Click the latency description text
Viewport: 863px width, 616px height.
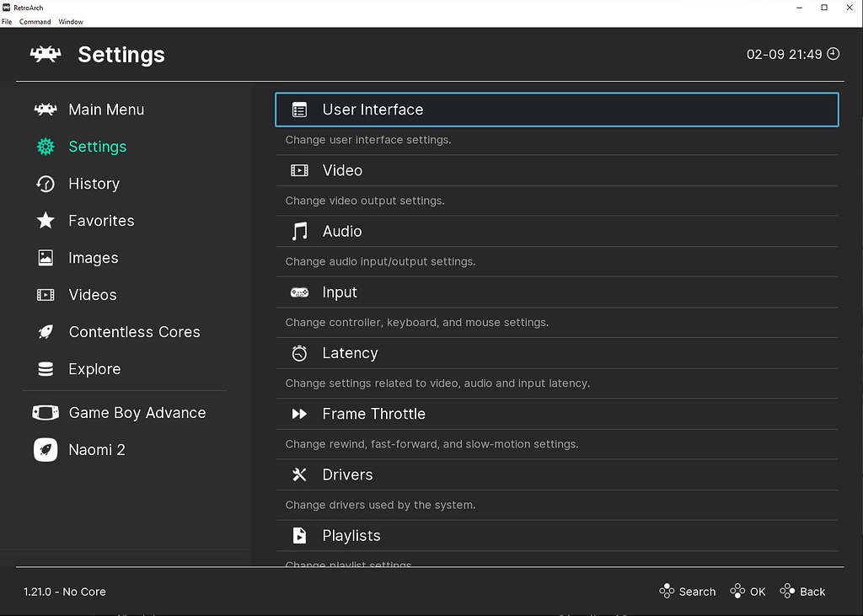click(437, 383)
